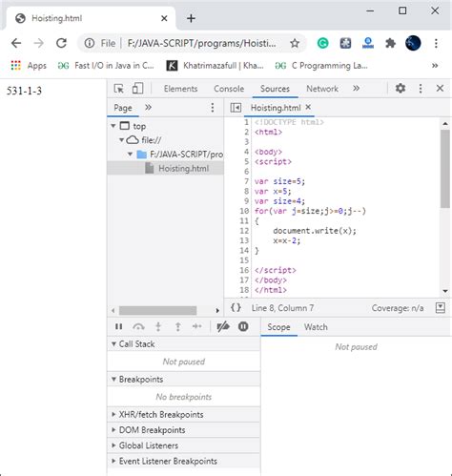Click the navigator horizontal scrollbar thumb

[157, 310]
